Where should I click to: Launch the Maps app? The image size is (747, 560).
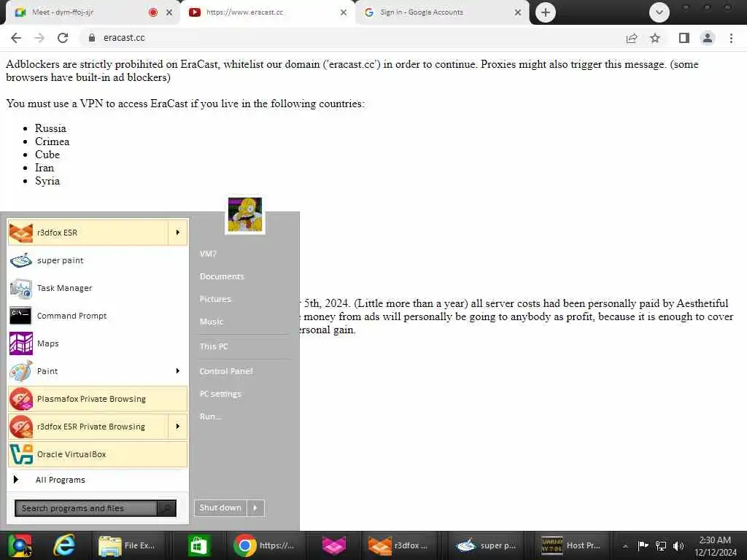pyautogui.click(x=98, y=343)
